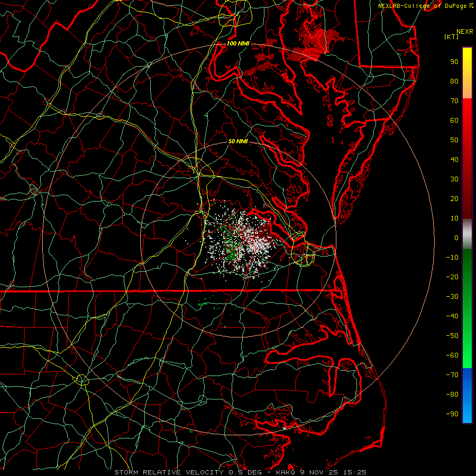
Task: Click the -40 value on the velocity scale
Action: tap(452, 316)
